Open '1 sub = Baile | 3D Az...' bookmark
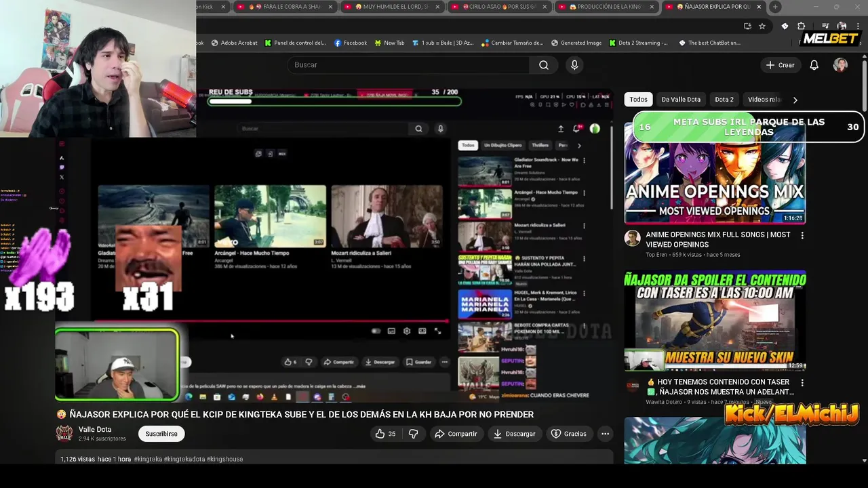868x488 pixels. click(x=442, y=43)
